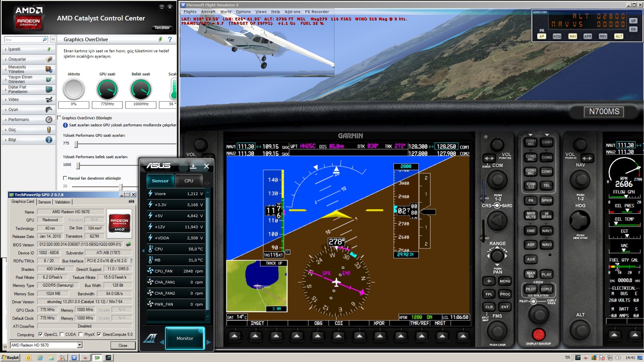
Task: Click the red DISPLAY BACKUP button
Action: click(539, 335)
